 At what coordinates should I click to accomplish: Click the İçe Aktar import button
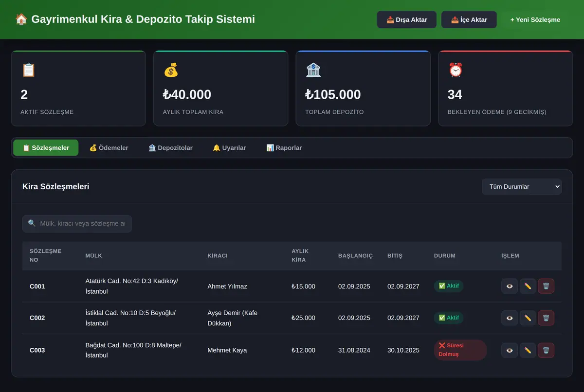(x=469, y=20)
